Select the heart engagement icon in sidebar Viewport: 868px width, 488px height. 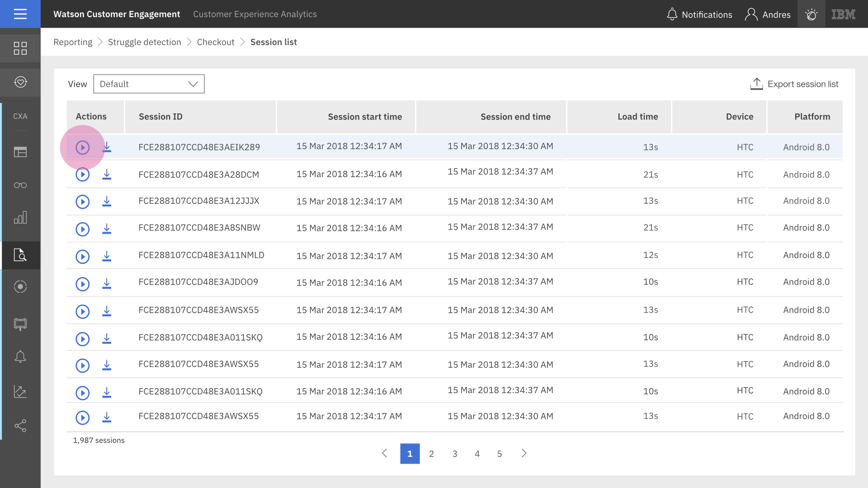(x=20, y=82)
